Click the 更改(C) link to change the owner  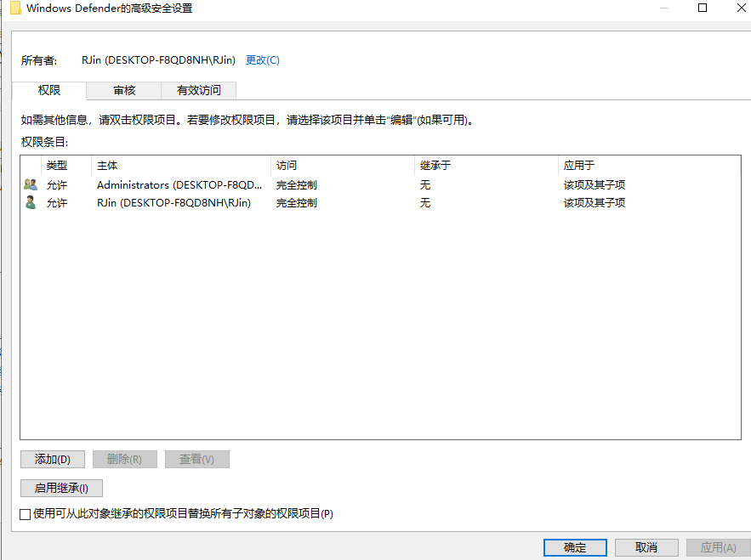click(x=263, y=60)
